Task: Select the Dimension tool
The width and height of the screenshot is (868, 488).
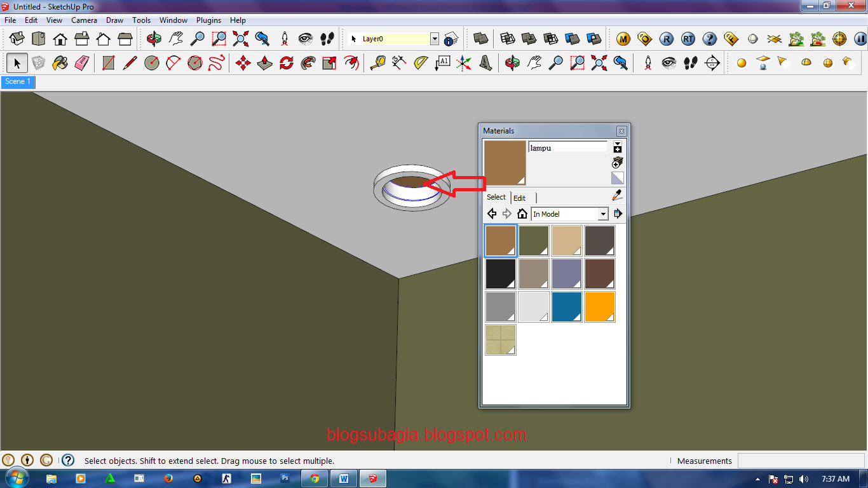Action: (400, 63)
